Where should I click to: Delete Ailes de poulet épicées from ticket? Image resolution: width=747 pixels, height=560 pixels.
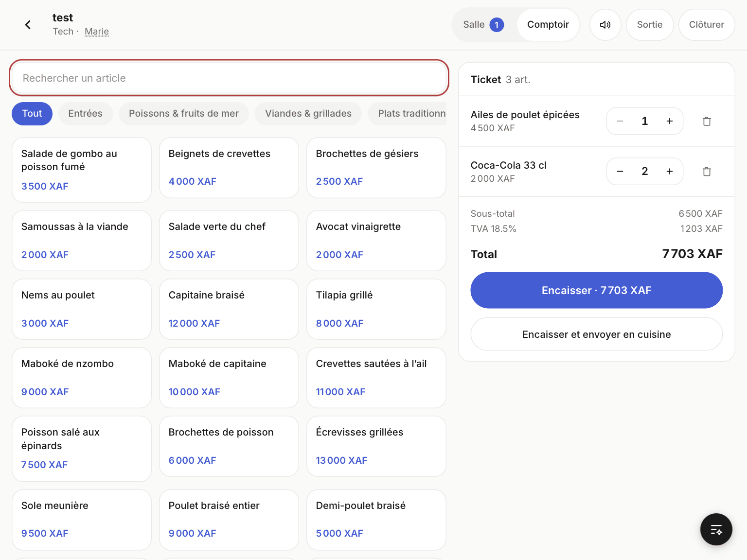click(x=707, y=122)
